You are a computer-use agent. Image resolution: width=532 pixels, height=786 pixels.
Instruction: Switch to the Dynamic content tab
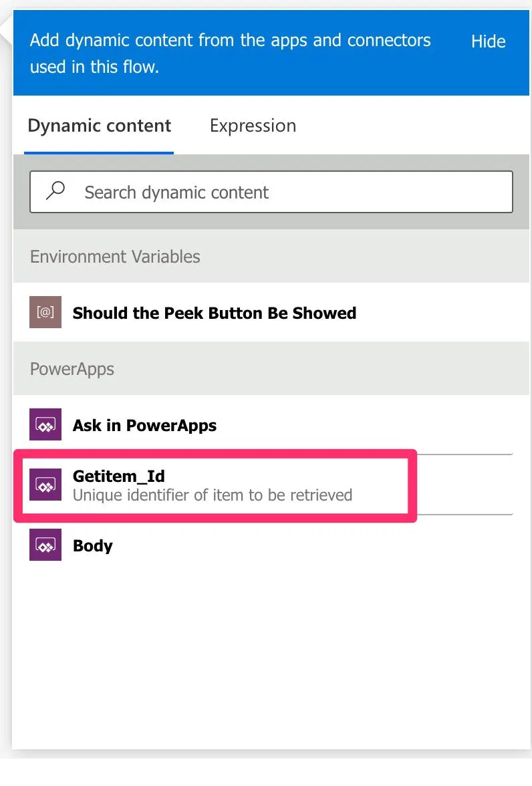(99, 126)
